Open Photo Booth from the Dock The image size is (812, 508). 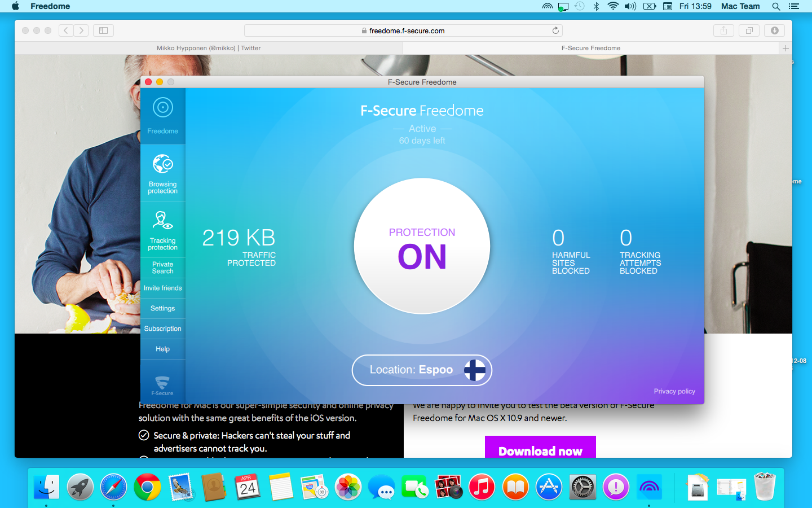click(448, 487)
